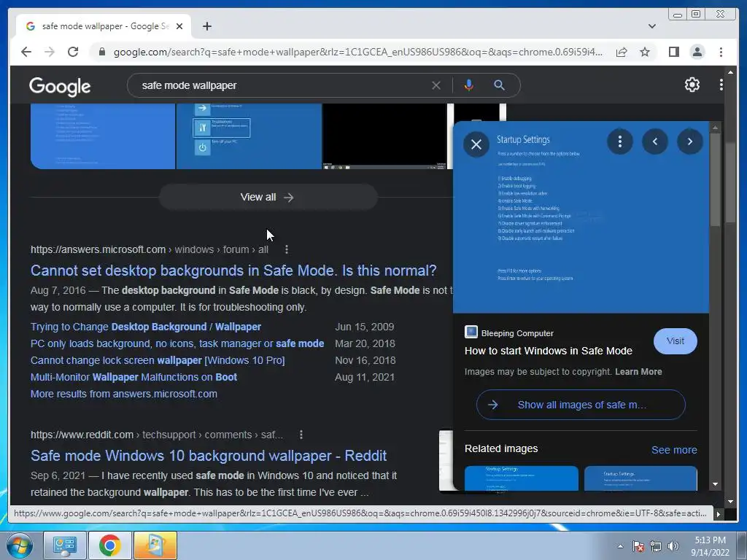
Task: Open Google apps dots menu
Action: click(721, 85)
